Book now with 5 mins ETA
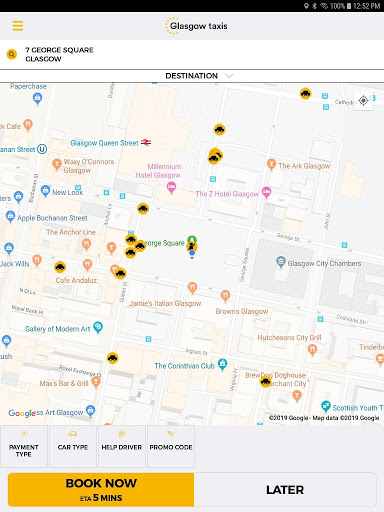The image size is (384, 512). [x=101, y=490]
